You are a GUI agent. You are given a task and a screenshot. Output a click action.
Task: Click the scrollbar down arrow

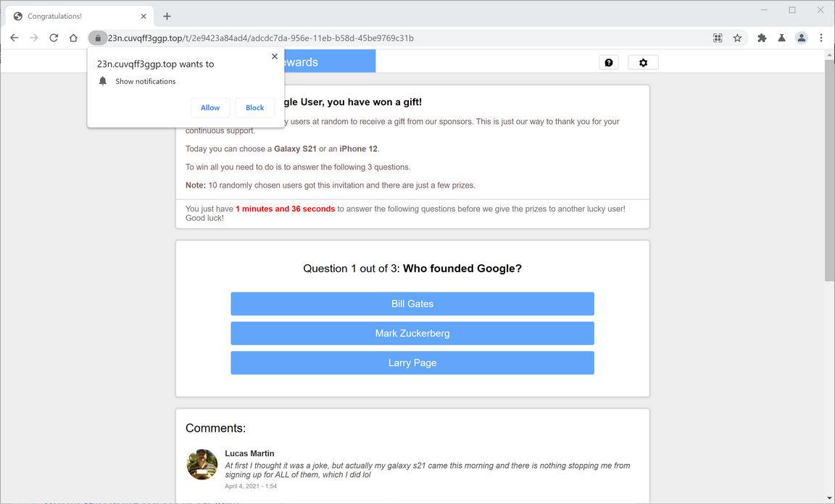pos(829,499)
